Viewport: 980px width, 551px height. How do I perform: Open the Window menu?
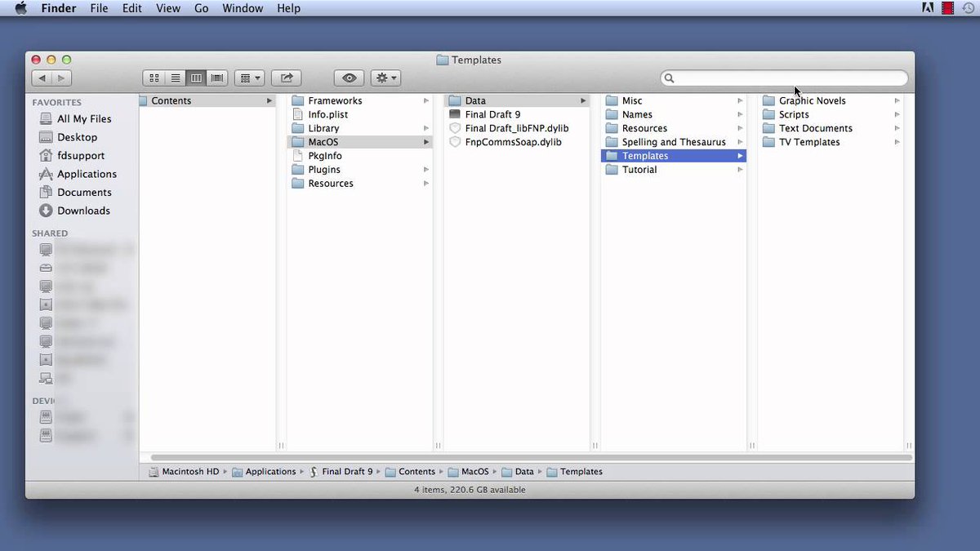pyautogui.click(x=243, y=8)
